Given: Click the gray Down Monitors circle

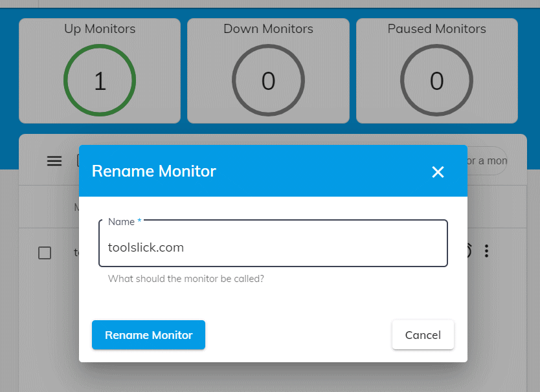Looking at the screenshot, I should pos(268,80).
